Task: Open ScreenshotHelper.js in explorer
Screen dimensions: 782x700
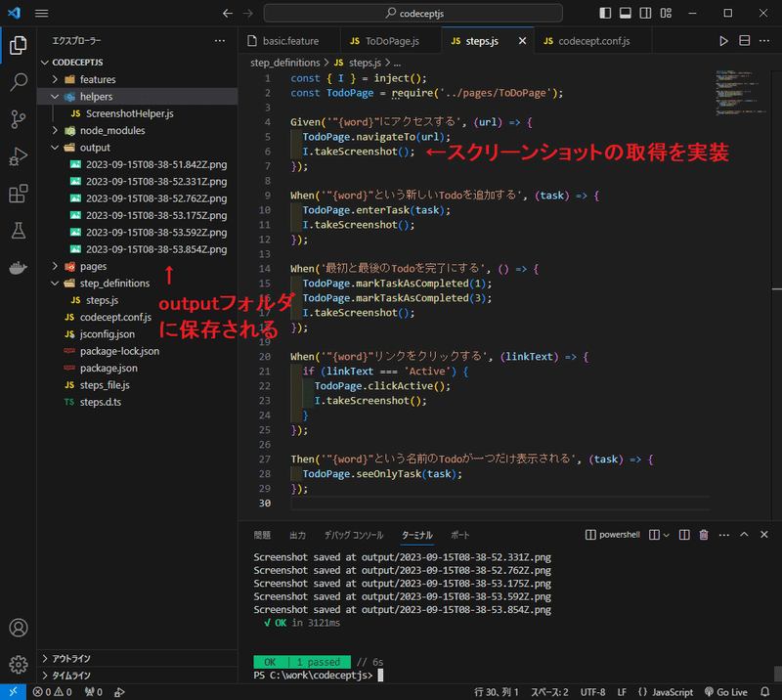Action: point(137,113)
